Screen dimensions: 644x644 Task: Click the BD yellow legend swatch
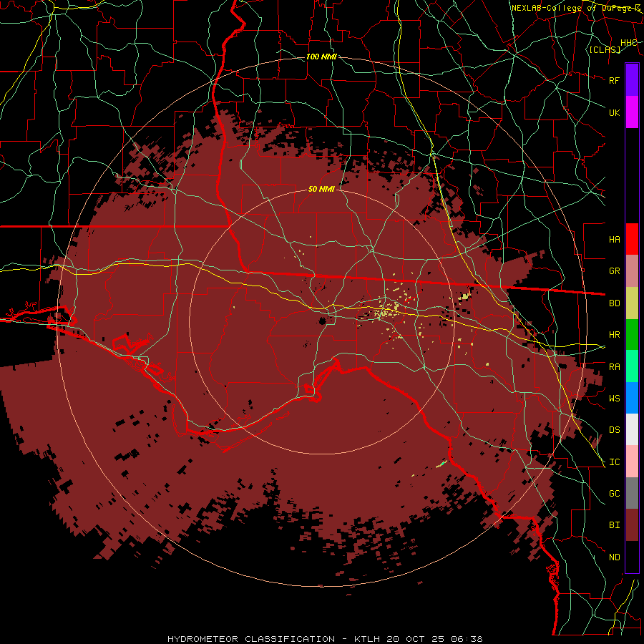click(632, 303)
